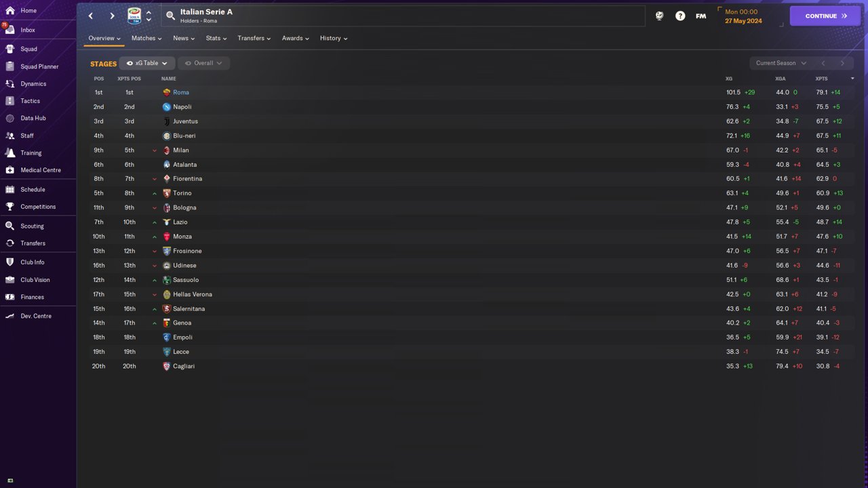Expand the Transfers tab dropdown
This screenshot has height=488, width=868.
pyautogui.click(x=254, y=38)
